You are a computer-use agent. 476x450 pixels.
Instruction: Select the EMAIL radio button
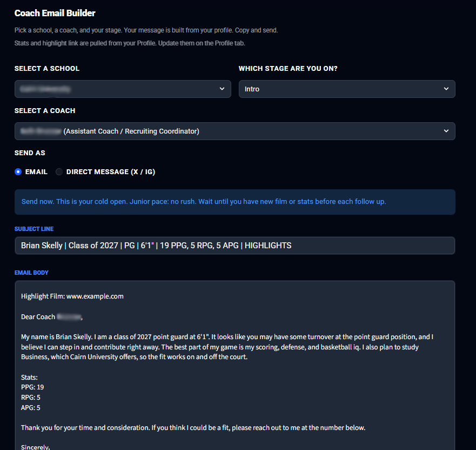[x=18, y=171]
